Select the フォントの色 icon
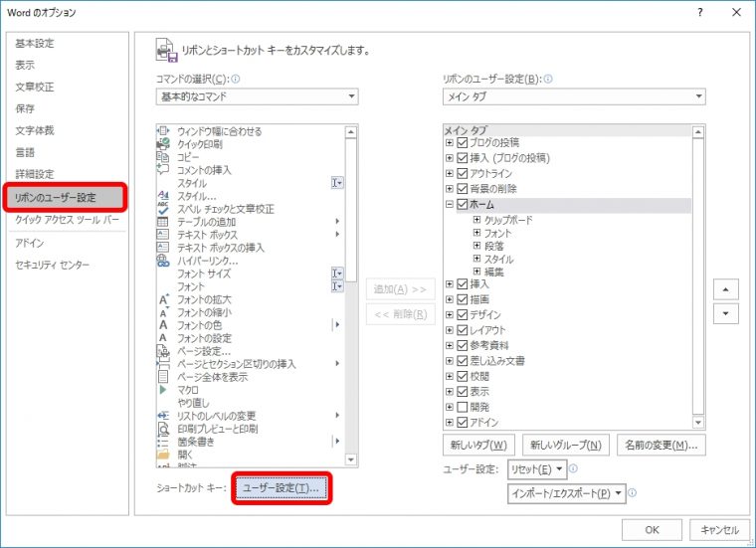Viewport: 756px width, 548px height. point(163,325)
